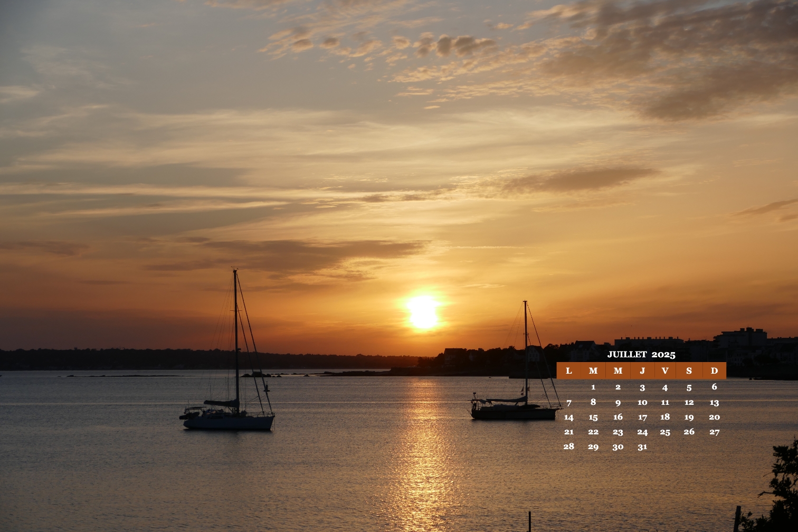Click date 19 in the calendar
Viewport: 798px width, 532px height.
click(689, 417)
